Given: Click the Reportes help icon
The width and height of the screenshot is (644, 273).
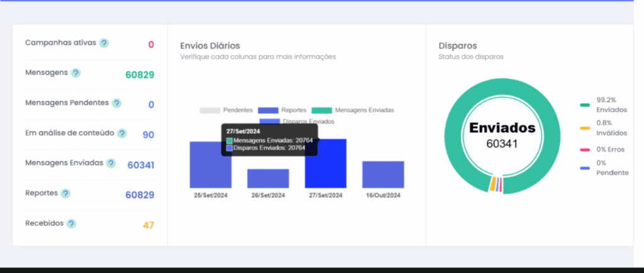Looking at the screenshot, I should (x=65, y=193).
